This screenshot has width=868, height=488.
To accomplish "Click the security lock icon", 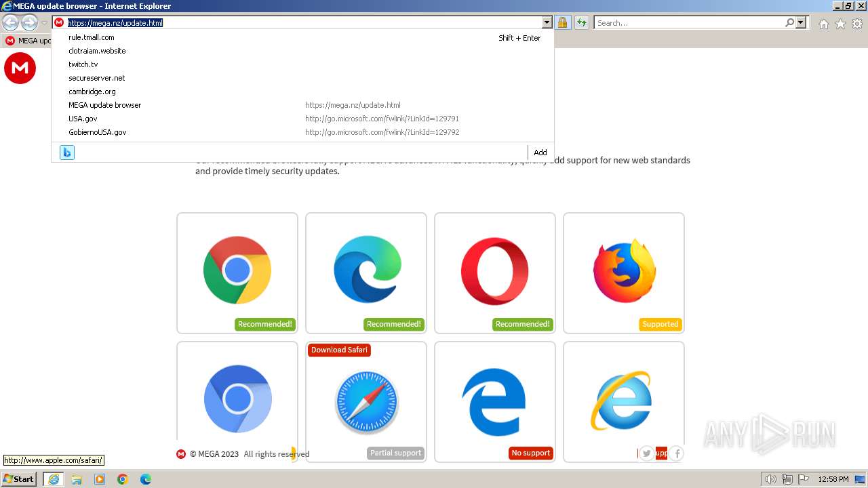I will click(562, 23).
